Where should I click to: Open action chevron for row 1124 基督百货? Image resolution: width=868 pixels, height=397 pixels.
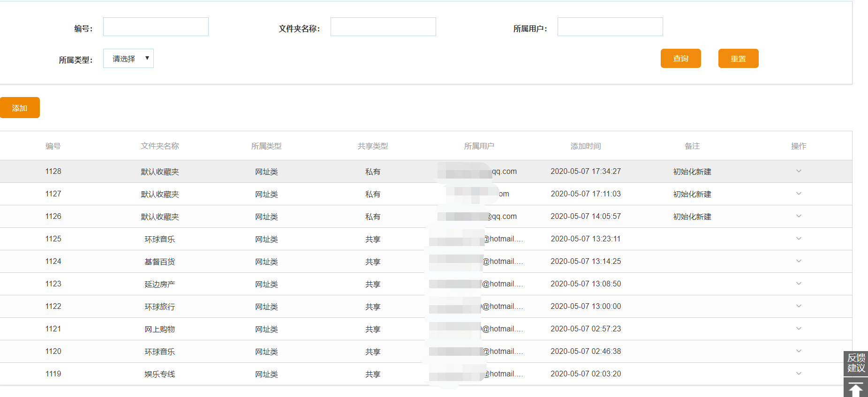pyautogui.click(x=799, y=261)
